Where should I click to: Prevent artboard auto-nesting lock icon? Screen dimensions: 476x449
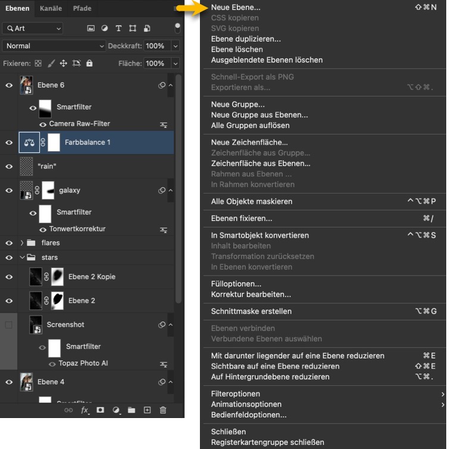77,63
